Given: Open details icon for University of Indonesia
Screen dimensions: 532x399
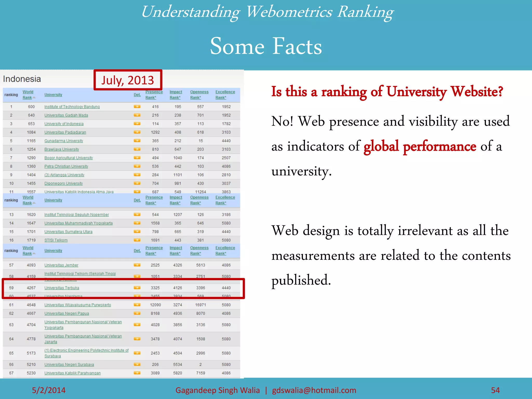Looking at the screenshot, I should click(x=137, y=124).
